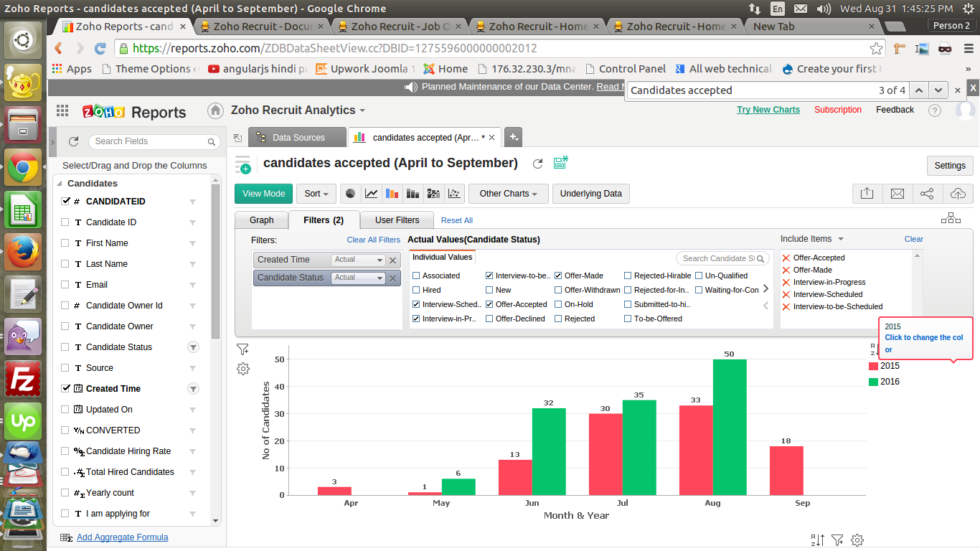Select the Individual Values tab

(x=443, y=257)
